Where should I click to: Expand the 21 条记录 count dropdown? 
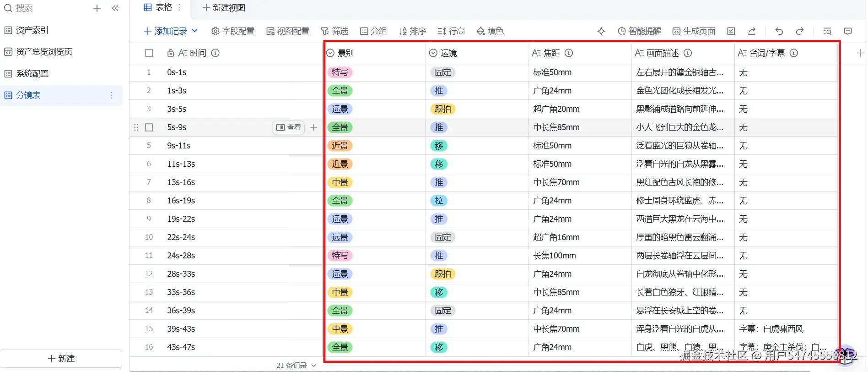coord(313,366)
